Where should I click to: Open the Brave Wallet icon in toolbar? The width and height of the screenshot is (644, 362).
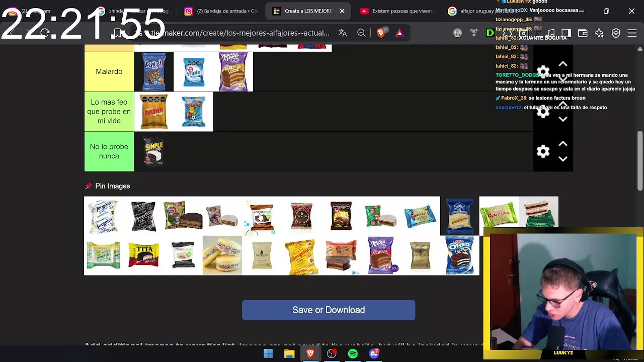point(583,33)
